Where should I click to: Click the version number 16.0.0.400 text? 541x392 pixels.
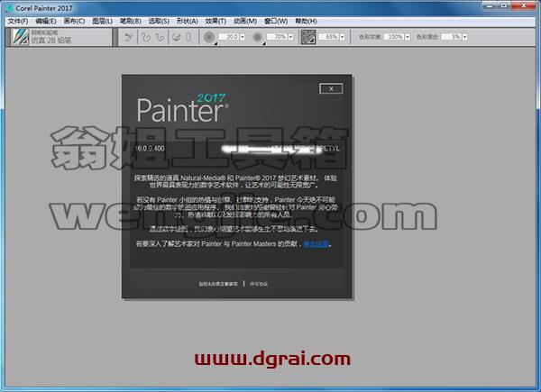tap(151, 149)
